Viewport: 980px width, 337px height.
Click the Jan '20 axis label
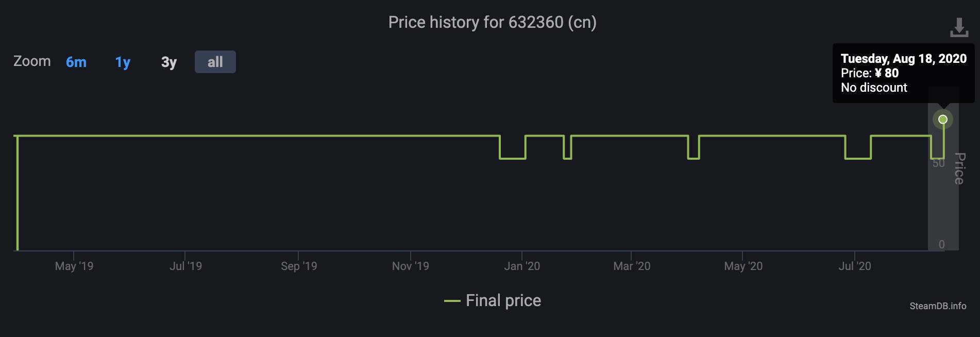(522, 266)
